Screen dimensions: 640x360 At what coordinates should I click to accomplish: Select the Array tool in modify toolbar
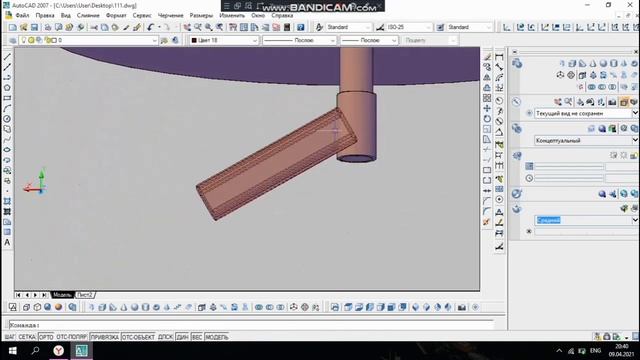click(487, 98)
